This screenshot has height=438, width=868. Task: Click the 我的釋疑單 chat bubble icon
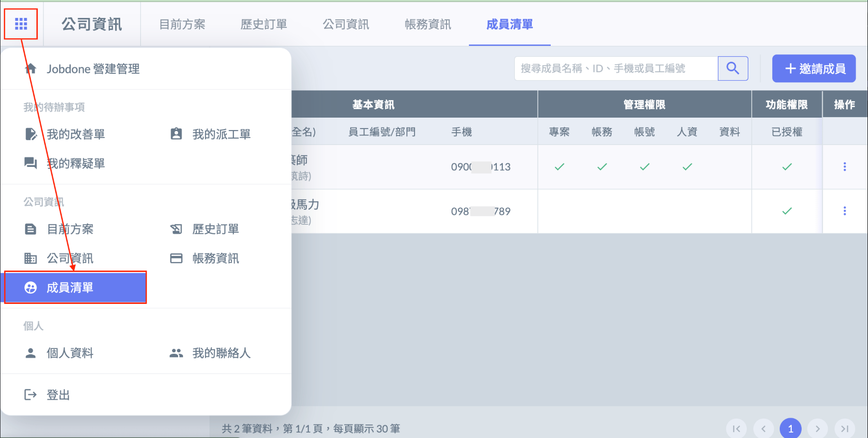30,163
